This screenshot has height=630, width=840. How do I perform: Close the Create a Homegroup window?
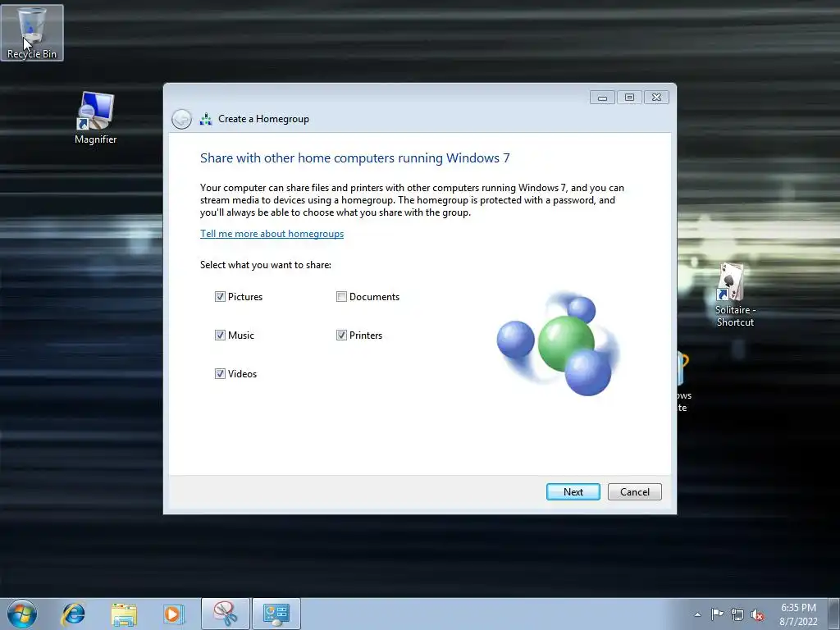[x=656, y=98]
